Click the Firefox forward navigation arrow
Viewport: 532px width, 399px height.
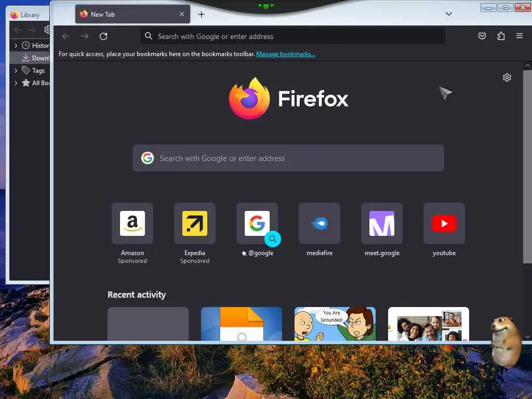coord(85,36)
